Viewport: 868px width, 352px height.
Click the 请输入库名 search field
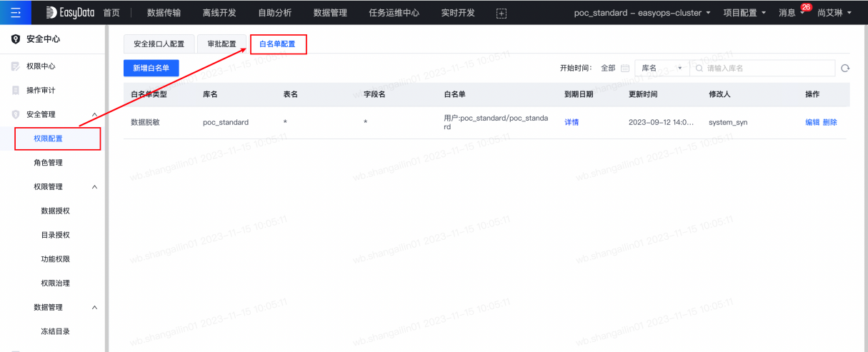pos(763,68)
